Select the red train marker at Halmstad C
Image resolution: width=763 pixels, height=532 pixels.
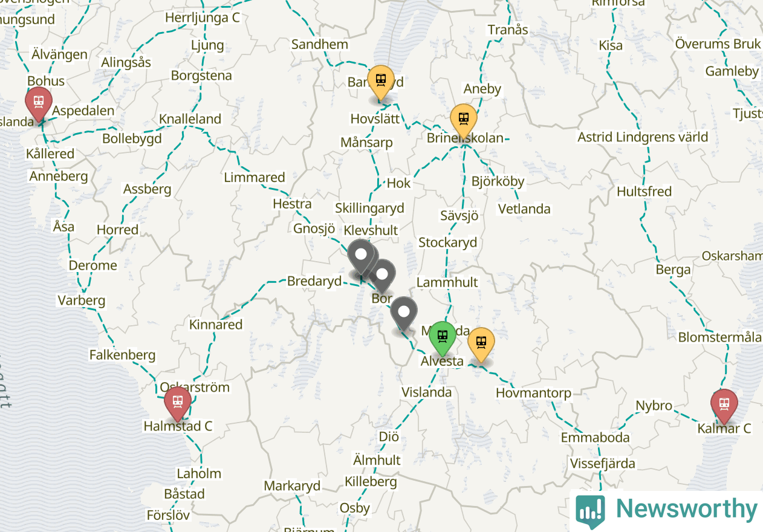(178, 403)
